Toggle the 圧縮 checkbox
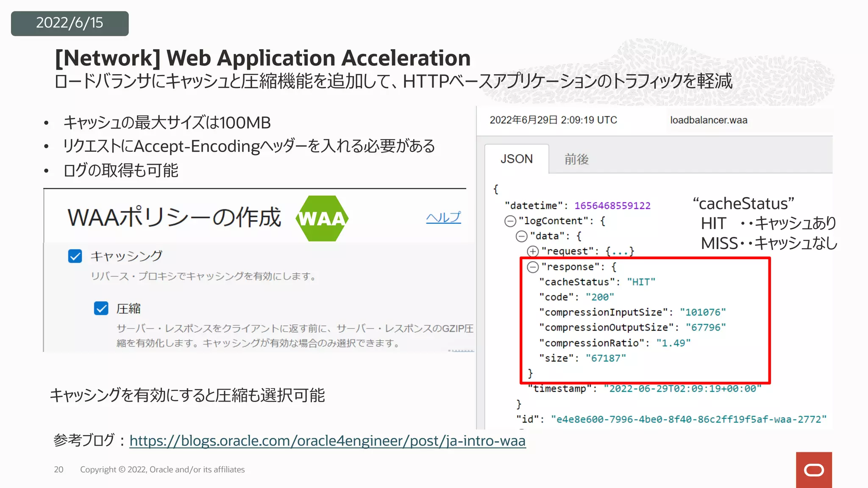Screen dimensions: 868x488 pyautogui.click(x=101, y=308)
